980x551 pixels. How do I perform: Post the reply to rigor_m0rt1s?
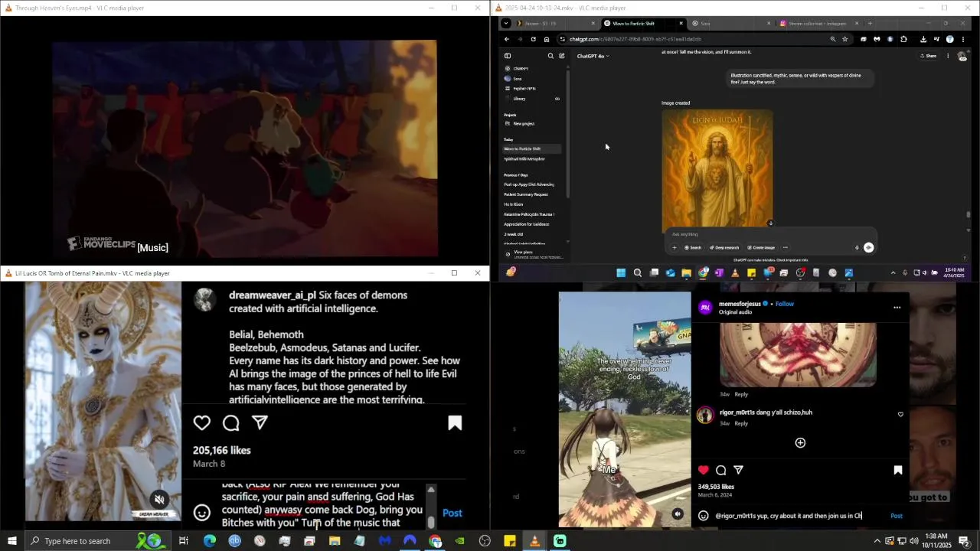point(896,516)
